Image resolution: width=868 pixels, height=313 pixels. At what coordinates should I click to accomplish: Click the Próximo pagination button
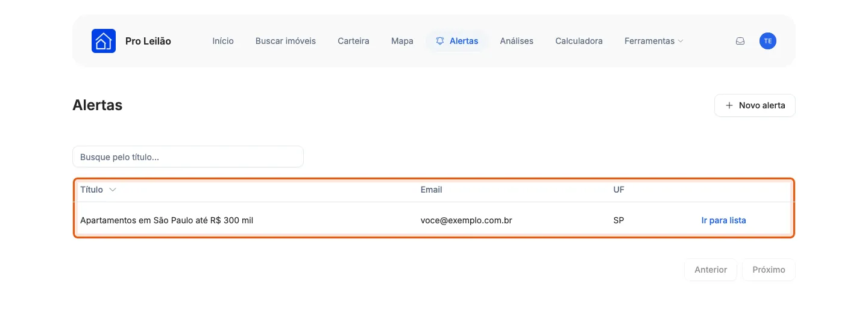[x=769, y=270]
